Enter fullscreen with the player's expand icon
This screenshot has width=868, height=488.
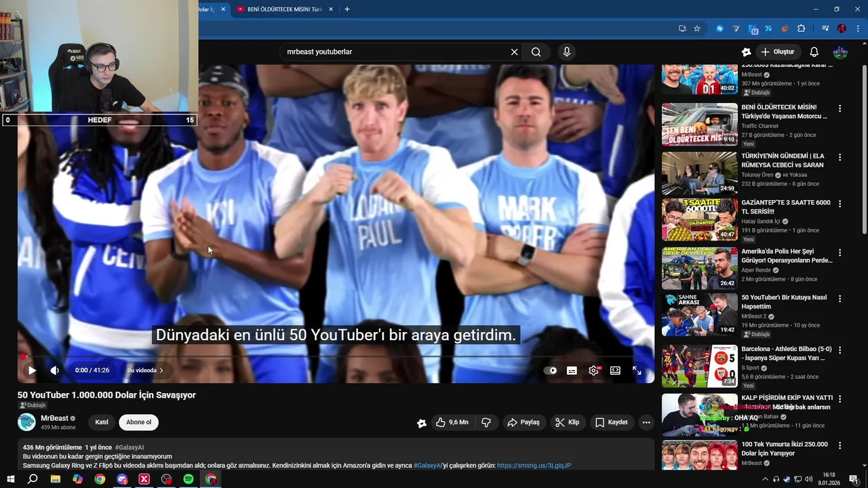637,371
